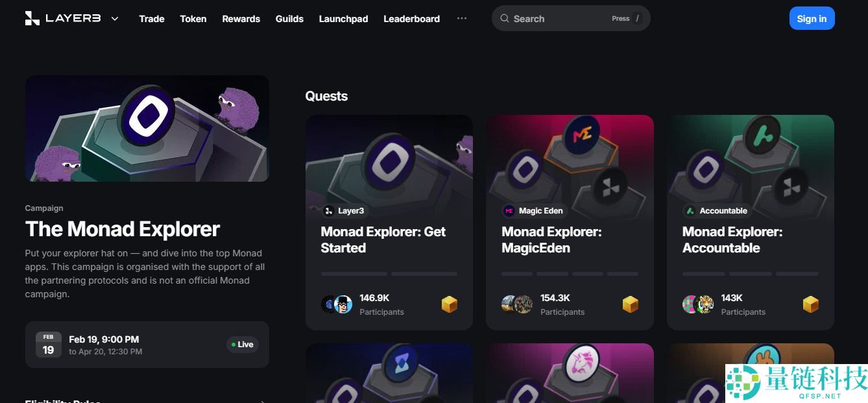Focus the Search input field
The height and width of the screenshot is (403, 868).
(571, 19)
